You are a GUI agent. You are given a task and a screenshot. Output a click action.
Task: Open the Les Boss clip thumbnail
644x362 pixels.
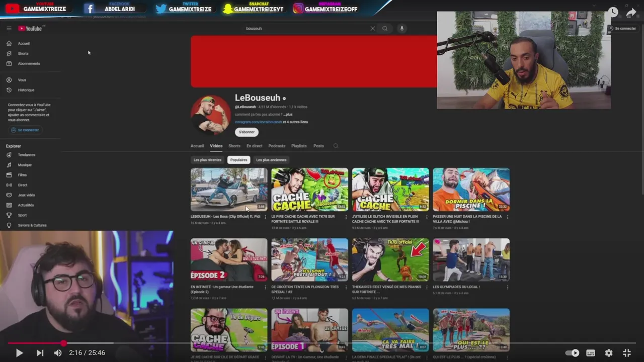(229, 190)
